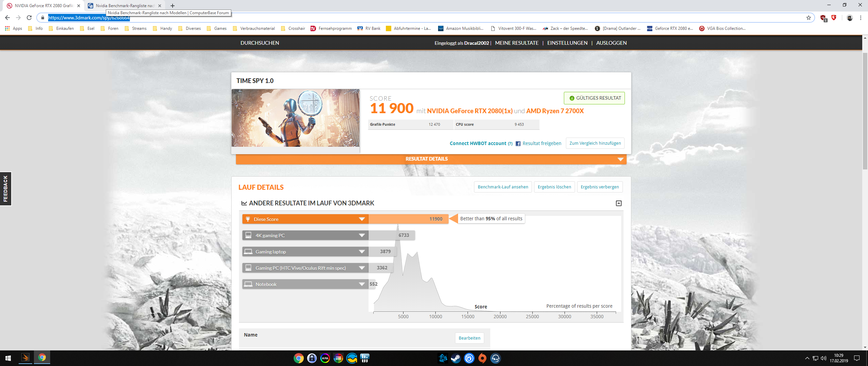
Task: Expand the 4K gaming PC dropdown
Action: pyautogui.click(x=362, y=236)
